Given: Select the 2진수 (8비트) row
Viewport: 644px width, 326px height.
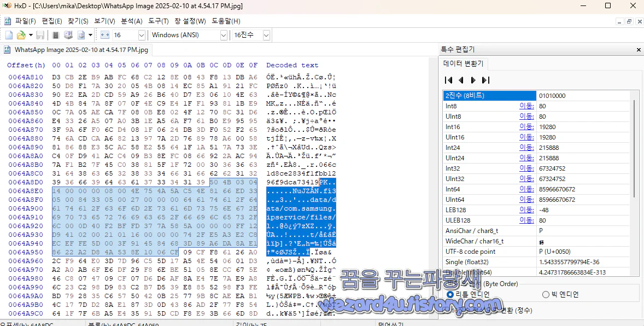Looking at the screenshot, I should [536, 95].
